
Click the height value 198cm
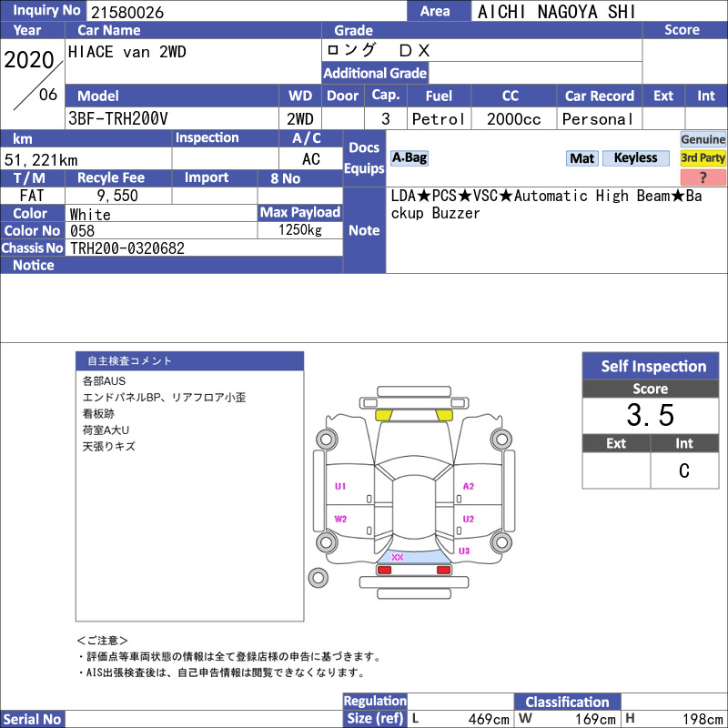(702, 719)
